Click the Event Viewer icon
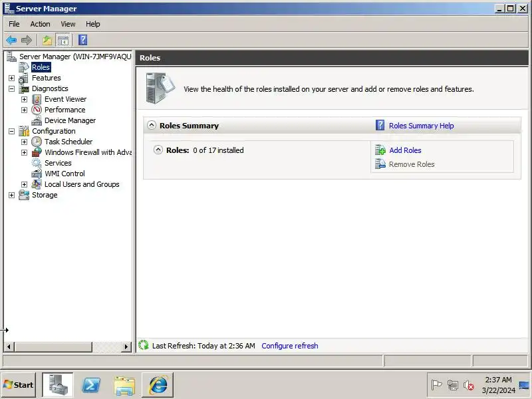532x399 pixels. click(37, 99)
